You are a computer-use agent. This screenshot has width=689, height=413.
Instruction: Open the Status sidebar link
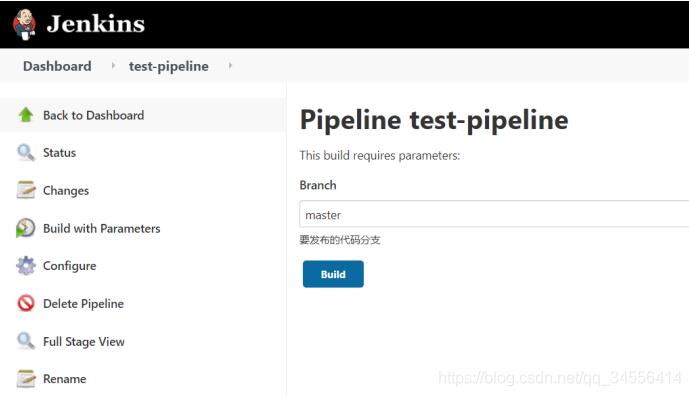coord(59,153)
